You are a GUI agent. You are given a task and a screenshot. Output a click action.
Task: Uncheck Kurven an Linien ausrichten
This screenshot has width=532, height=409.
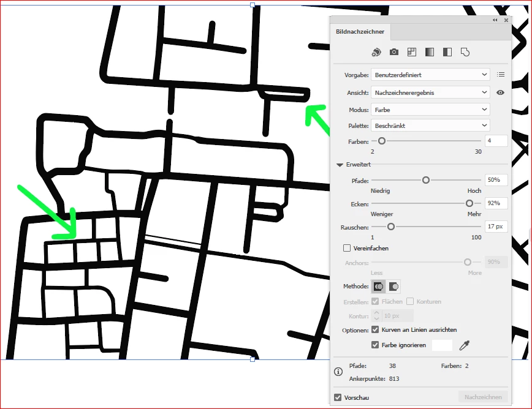coord(375,329)
